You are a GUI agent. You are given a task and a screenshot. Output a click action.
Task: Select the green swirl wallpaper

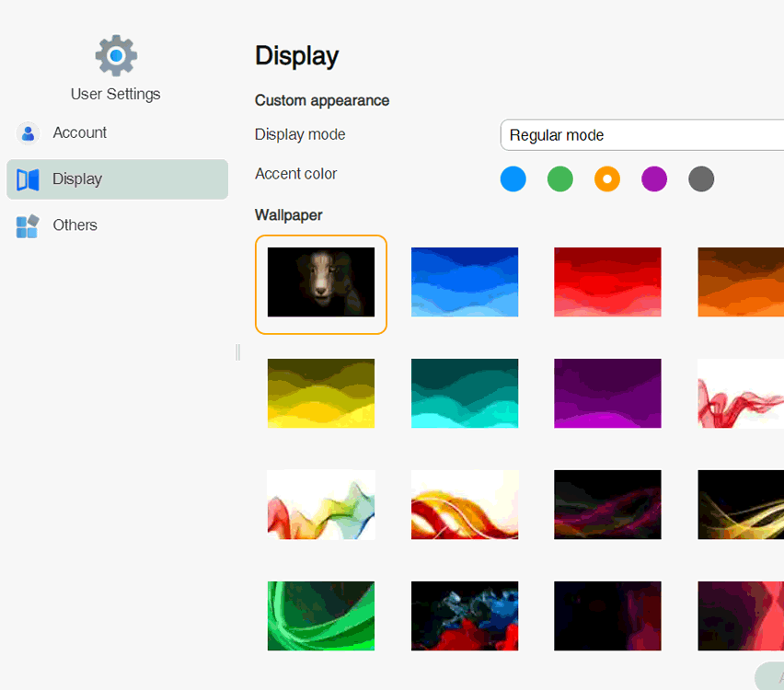[321, 616]
